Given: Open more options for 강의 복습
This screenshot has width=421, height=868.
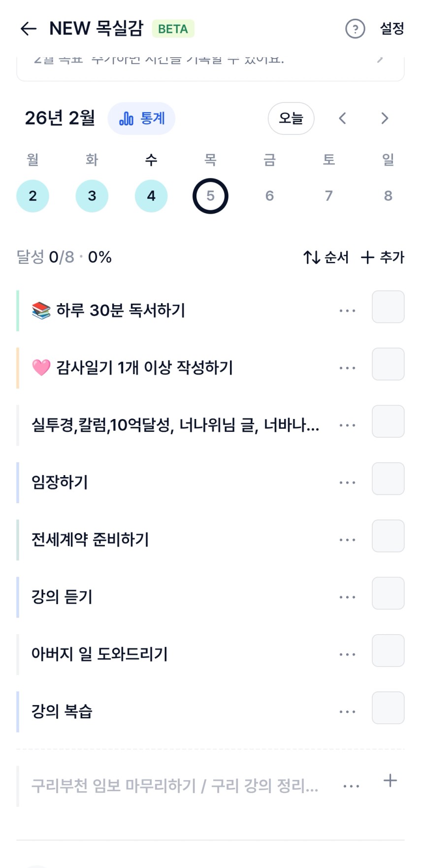Looking at the screenshot, I should (x=347, y=712).
